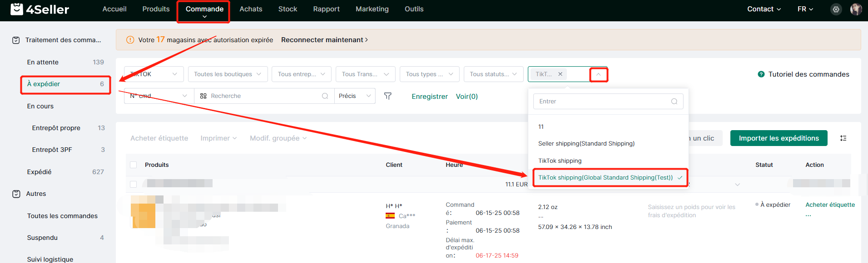Click the Autres section icon
Viewport: 868px width, 263px height.
[16, 194]
